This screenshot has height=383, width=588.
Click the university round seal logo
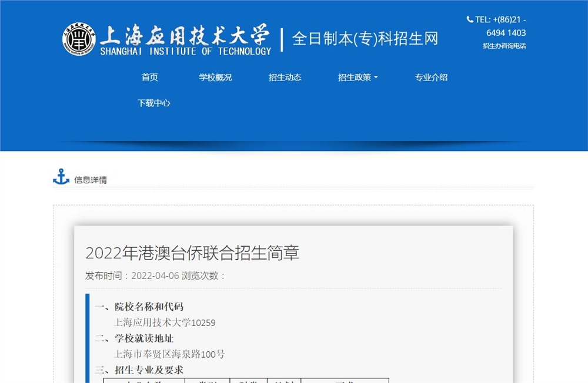coord(79,39)
